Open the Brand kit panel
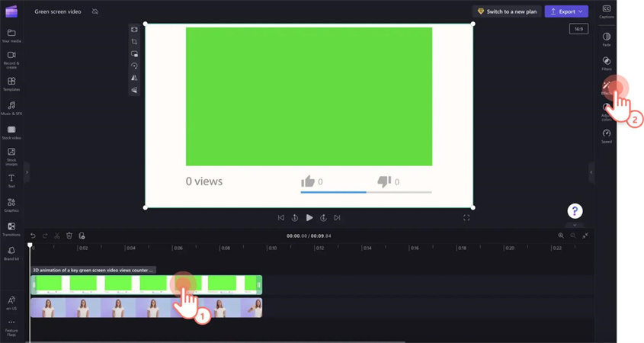 coord(11,254)
